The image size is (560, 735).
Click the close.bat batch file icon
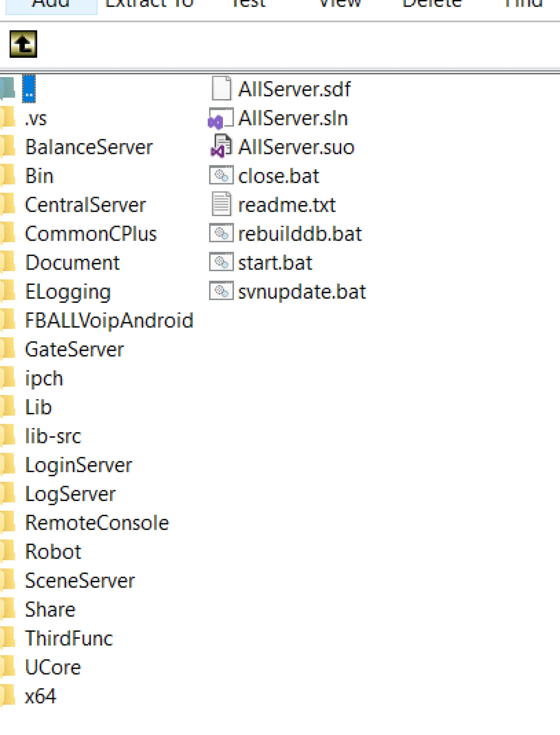[221, 175]
